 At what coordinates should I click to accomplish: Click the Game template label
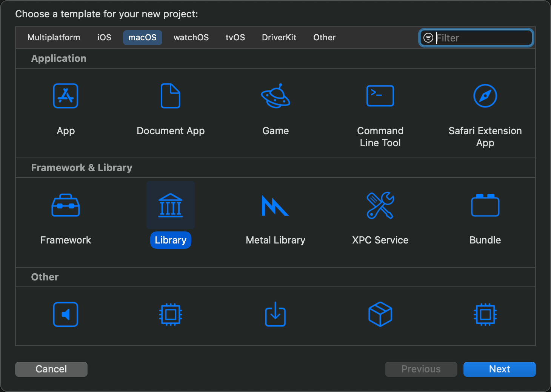coord(275,131)
